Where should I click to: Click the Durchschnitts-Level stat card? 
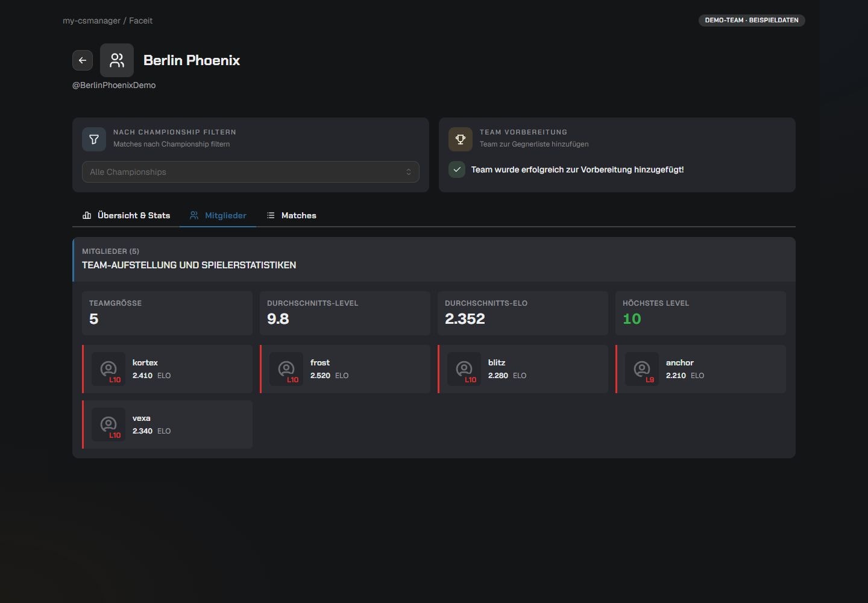[345, 313]
